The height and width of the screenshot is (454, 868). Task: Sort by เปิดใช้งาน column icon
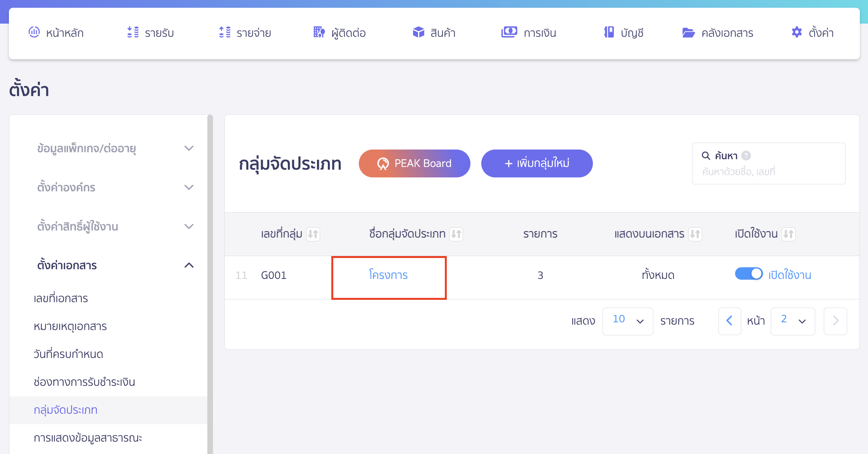pyautogui.click(x=788, y=234)
